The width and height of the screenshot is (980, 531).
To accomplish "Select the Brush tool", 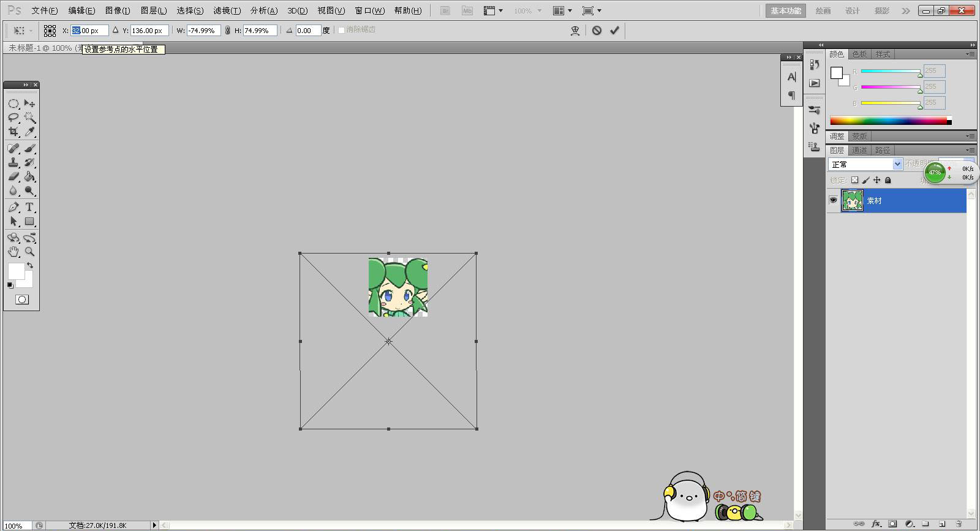I will click(29, 148).
